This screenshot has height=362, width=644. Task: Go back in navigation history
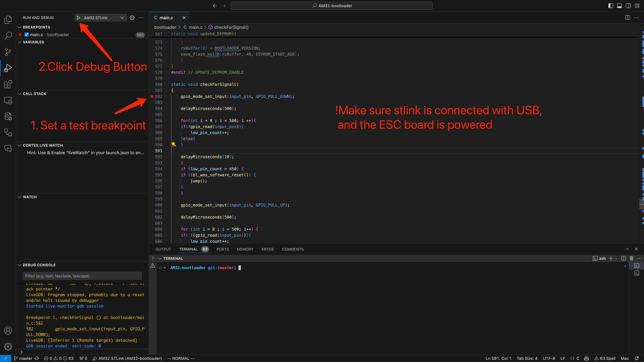coord(215,6)
